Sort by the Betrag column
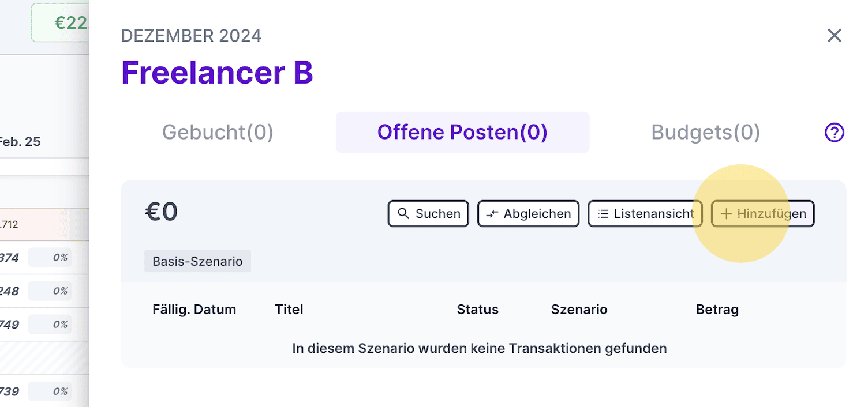Image resolution: width=868 pixels, height=407 pixels. coord(717,310)
